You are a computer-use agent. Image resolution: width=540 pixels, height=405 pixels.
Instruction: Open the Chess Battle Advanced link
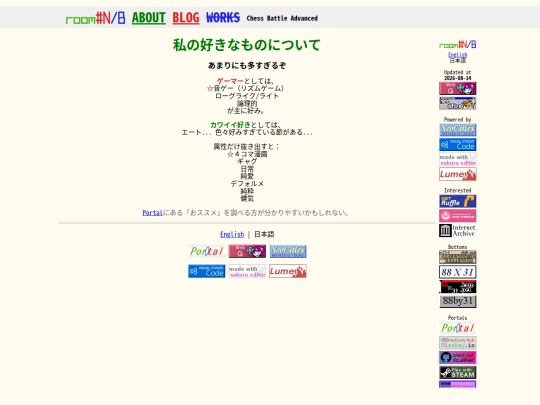coord(282,18)
